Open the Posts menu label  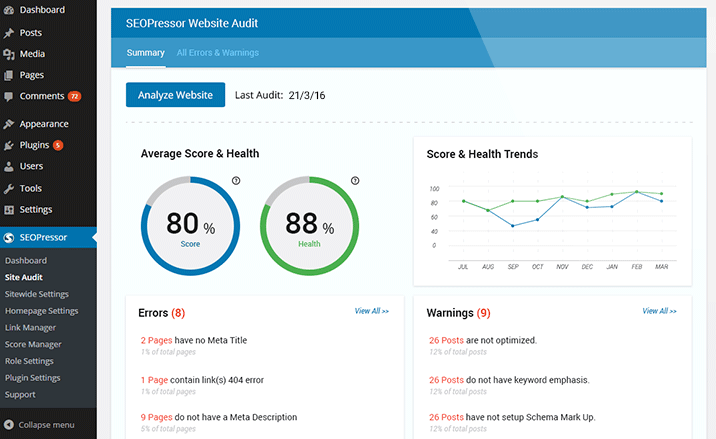31,33
